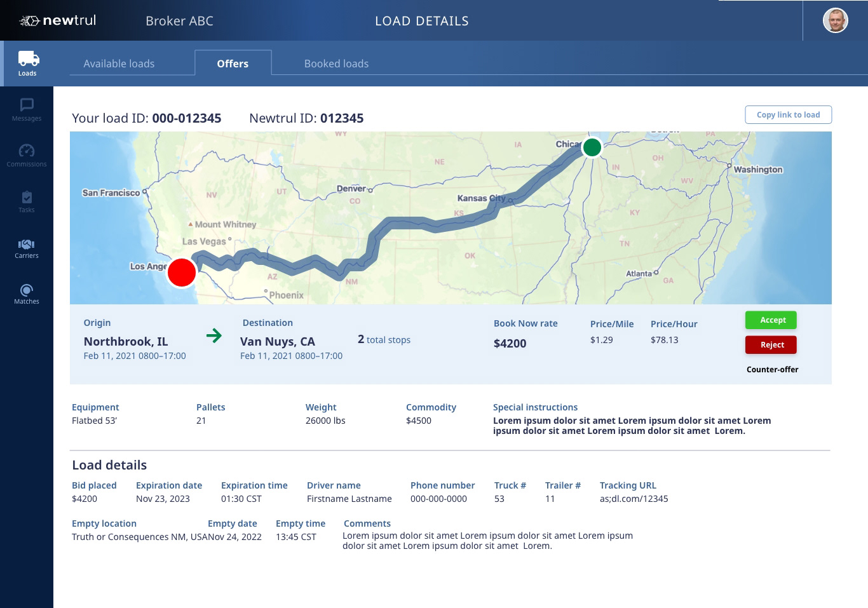This screenshot has height=608, width=868.
Task: Click the empty time 13:45 CST
Action: pos(295,537)
